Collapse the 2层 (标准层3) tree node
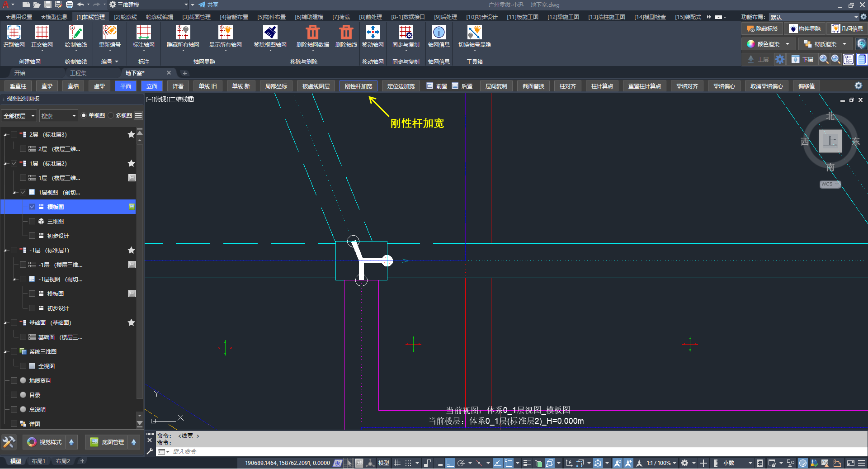868x469 pixels. coord(6,135)
